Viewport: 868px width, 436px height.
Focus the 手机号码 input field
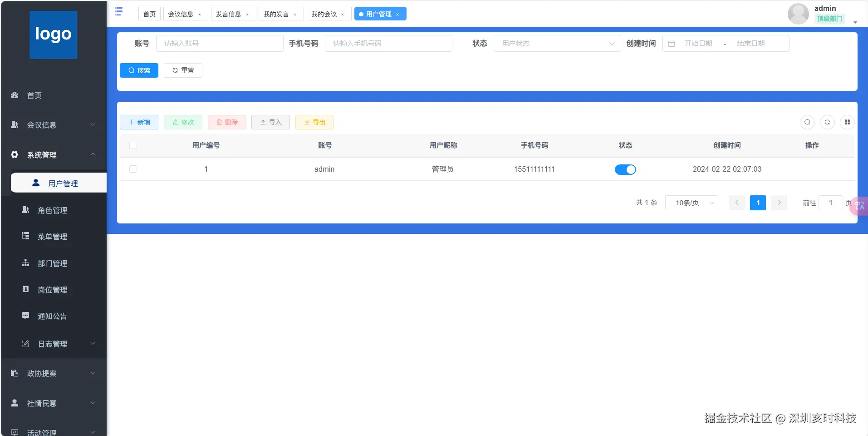pos(388,44)
